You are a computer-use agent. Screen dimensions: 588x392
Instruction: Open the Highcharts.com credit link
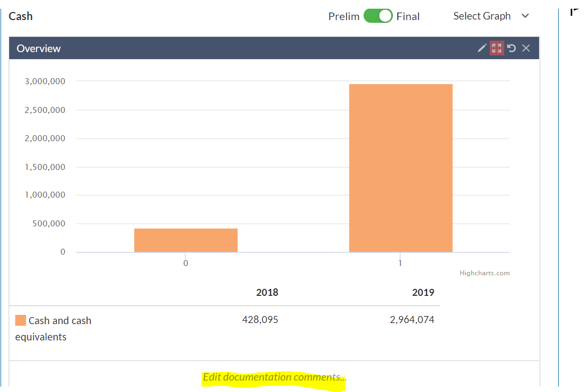485,273
